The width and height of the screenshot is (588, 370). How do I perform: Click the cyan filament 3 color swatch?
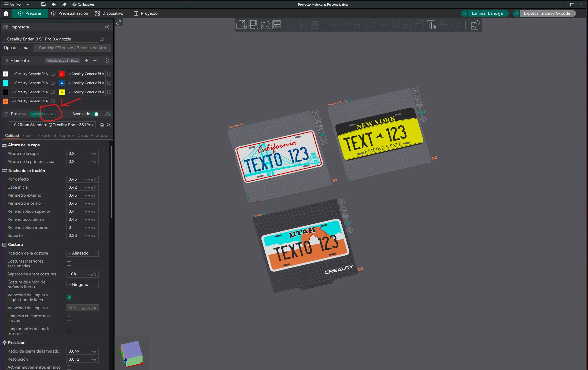point(5,83)
